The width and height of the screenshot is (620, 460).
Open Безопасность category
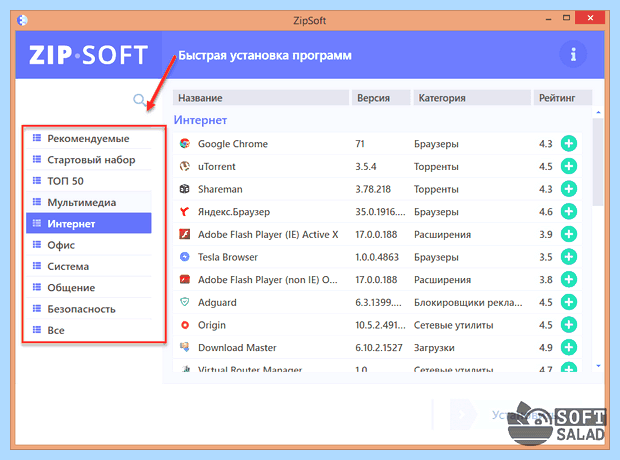89,309
